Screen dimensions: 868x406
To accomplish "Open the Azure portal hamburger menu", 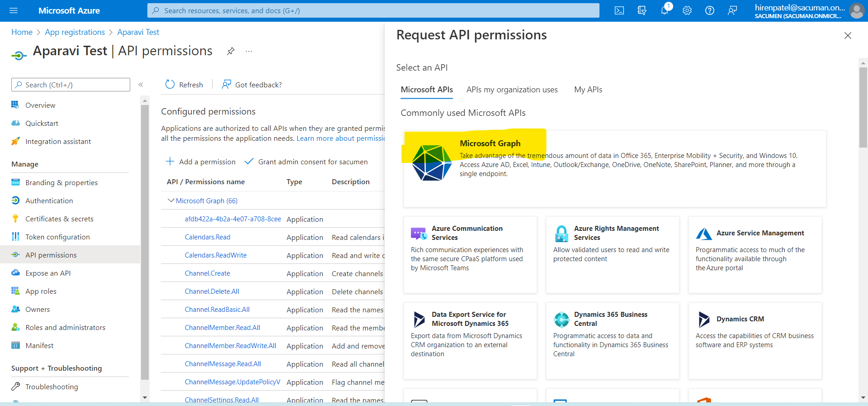I will [14, 10].
